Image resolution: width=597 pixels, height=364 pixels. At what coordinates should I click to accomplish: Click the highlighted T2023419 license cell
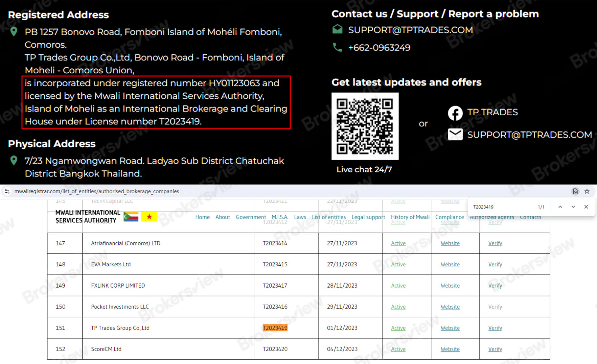275,328
